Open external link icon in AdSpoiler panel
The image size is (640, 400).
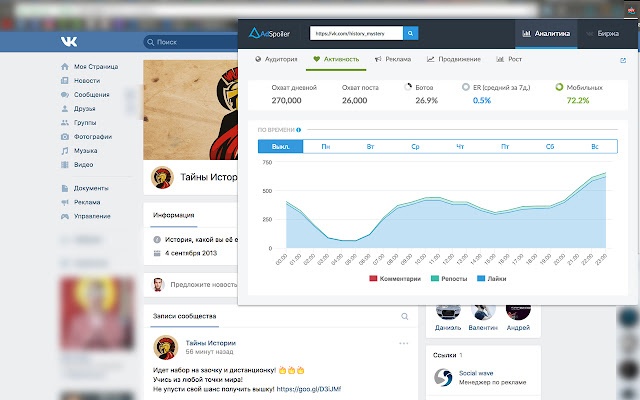tap(623, 60)
